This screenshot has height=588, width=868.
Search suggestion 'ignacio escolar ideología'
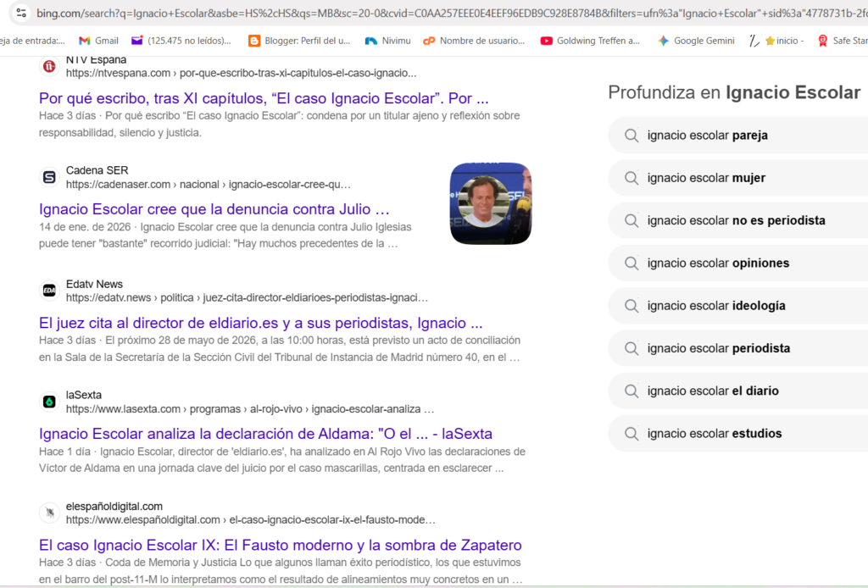(738, 305)
